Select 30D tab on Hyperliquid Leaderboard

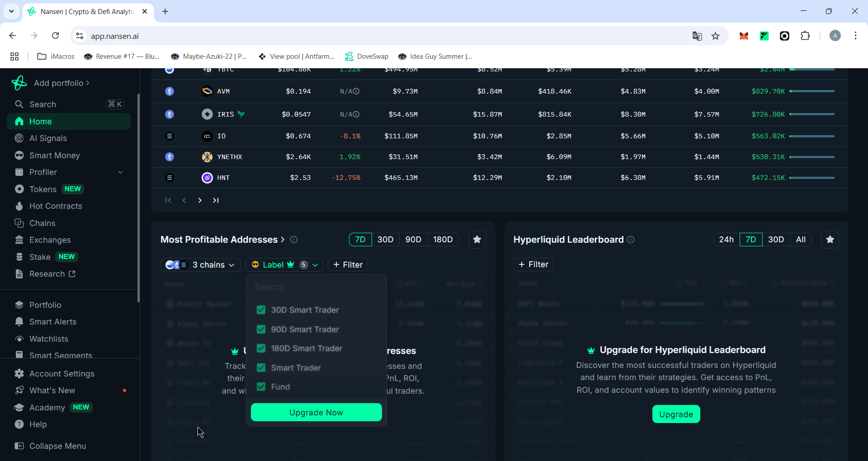pyautogui.click(x=776, y=240)
